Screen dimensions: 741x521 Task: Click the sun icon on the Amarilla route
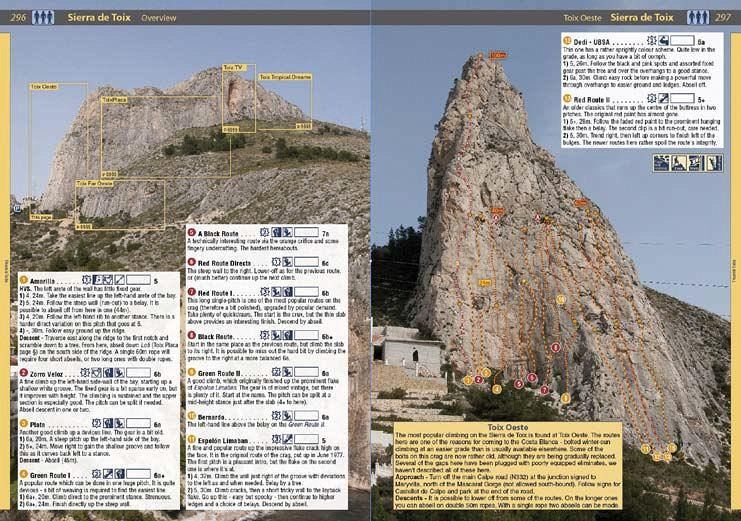(x=85, y=281)
